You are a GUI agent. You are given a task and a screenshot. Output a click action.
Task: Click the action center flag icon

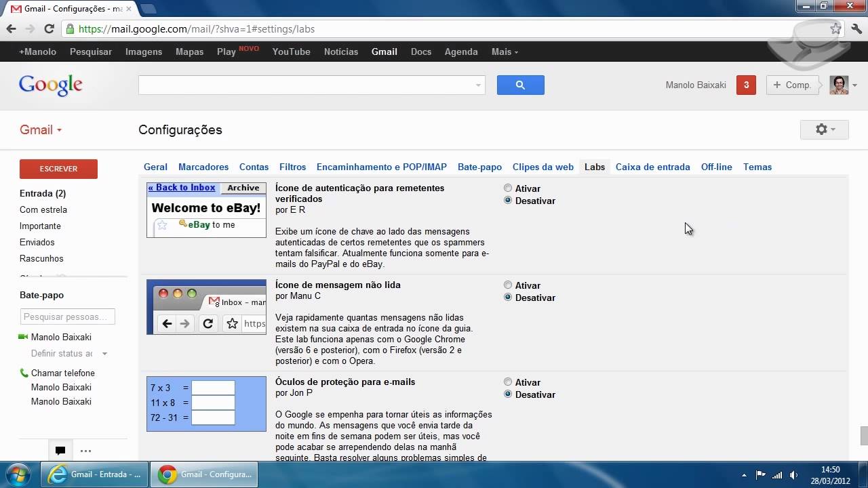click(x=761, y=475)
